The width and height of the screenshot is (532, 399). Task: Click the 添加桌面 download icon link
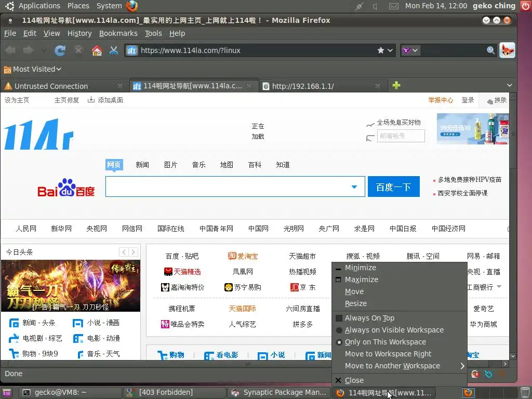[105, 100]
